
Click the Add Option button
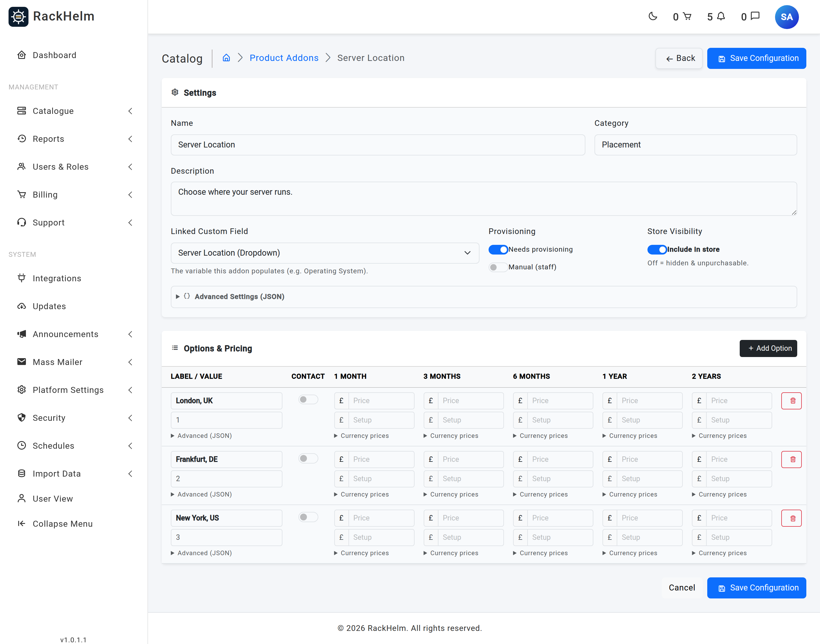point(768,348)
